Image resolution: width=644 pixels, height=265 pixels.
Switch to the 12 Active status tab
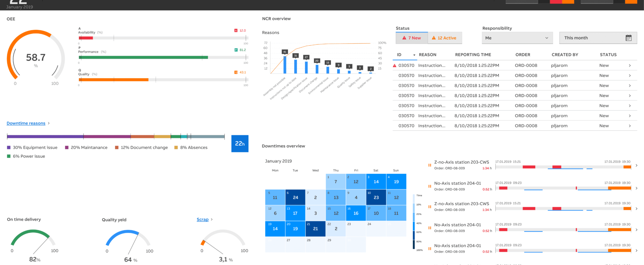(x=444, y=38)
